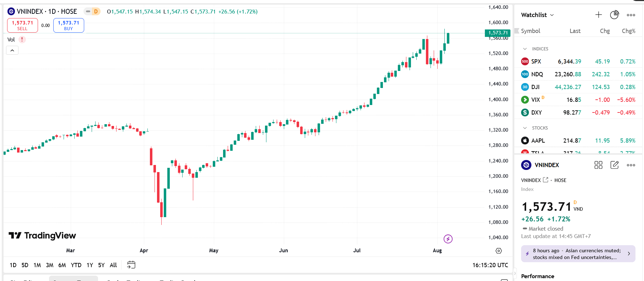Image resolution: width=644 pixels, height=281 pixels.
Task: Click the volume warning exclamation icon
Action: [22, 40]
